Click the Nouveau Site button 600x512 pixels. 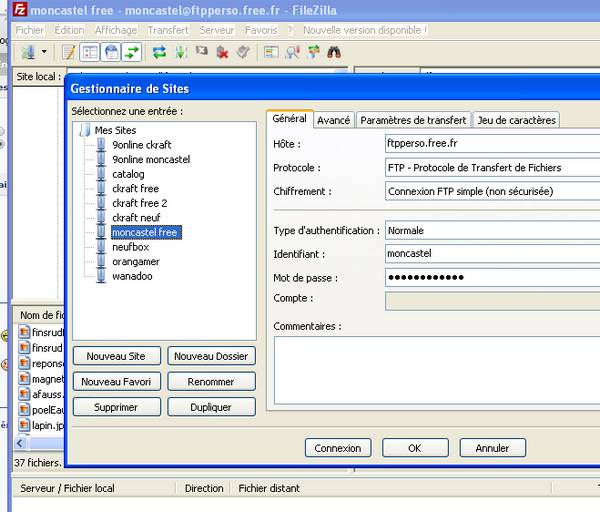117,356
